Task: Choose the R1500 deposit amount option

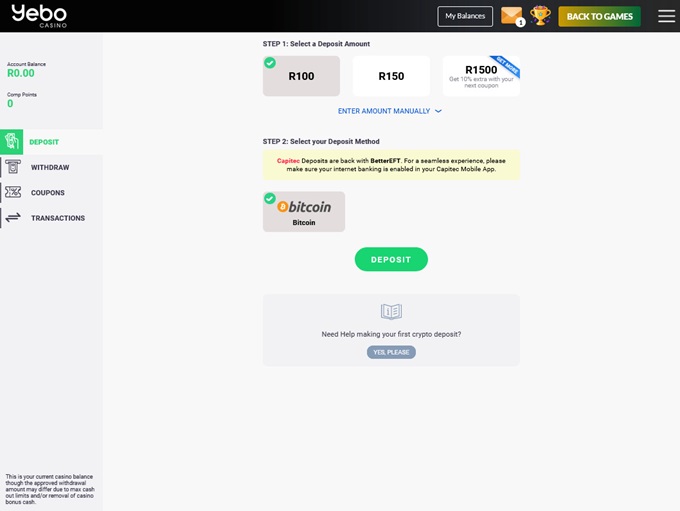Action: pos(481,76)
